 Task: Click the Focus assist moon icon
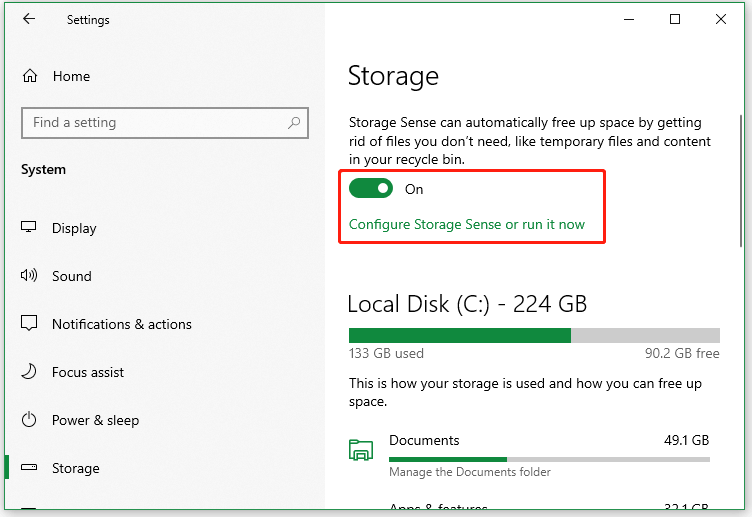click(x=30, y=372)
